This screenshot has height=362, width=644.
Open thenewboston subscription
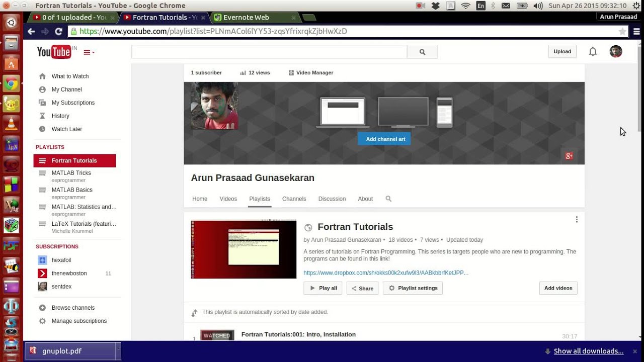coord(69,274)
